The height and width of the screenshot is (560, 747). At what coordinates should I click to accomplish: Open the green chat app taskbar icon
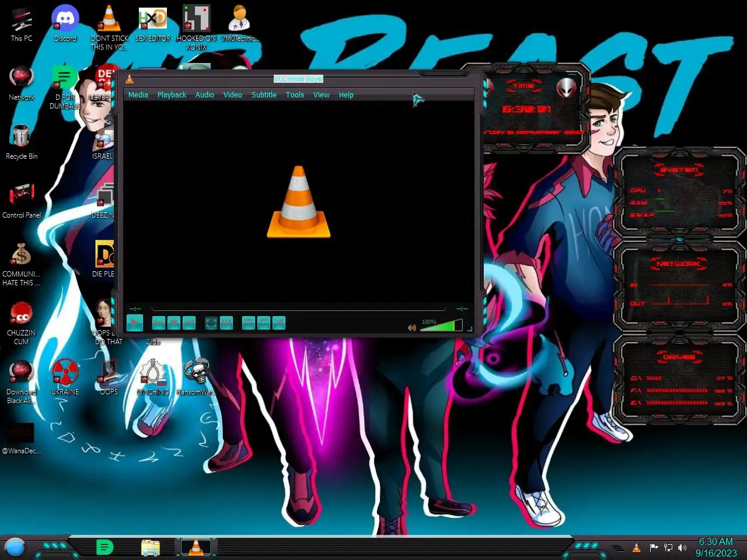point(104,548)
